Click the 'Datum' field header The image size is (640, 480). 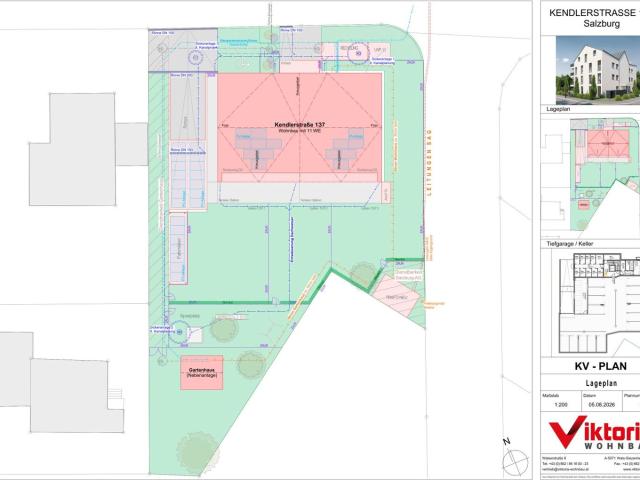pos(589,396)
